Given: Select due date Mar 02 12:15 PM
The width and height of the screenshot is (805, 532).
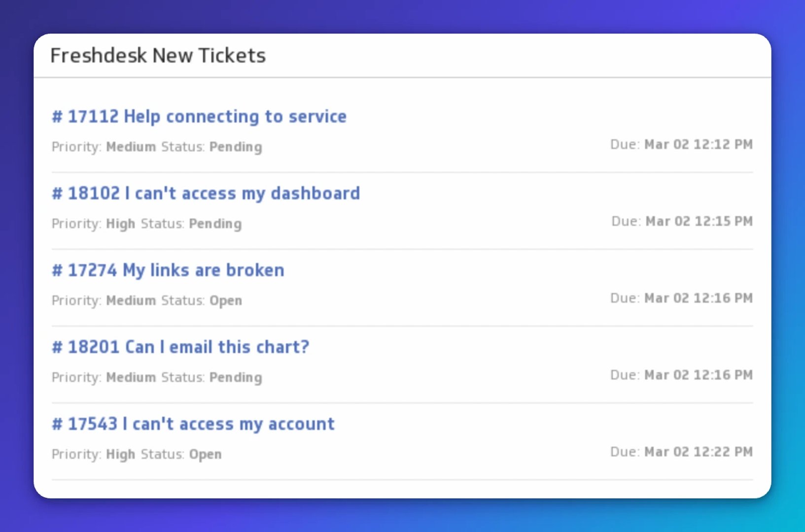Looking at the screenshot, I should tap(699, 221).
